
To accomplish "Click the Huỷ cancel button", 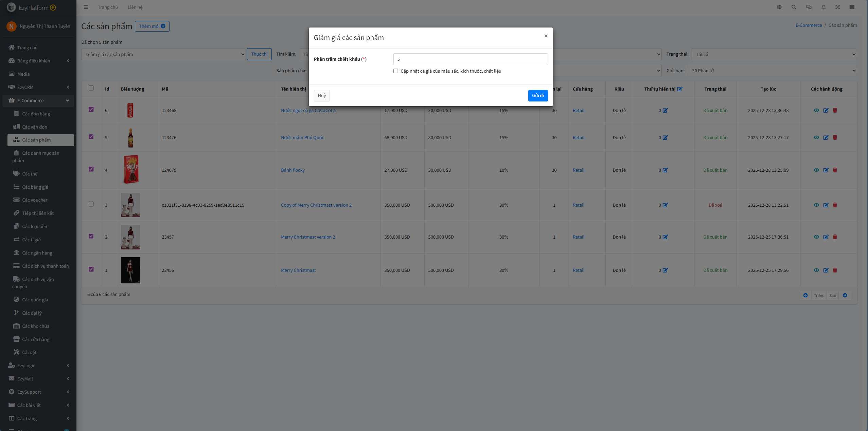I will click(x=321, y=95).
